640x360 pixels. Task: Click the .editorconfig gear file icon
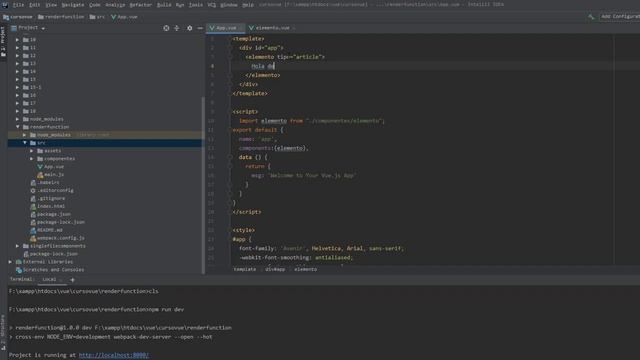click(x=33, y=191)
